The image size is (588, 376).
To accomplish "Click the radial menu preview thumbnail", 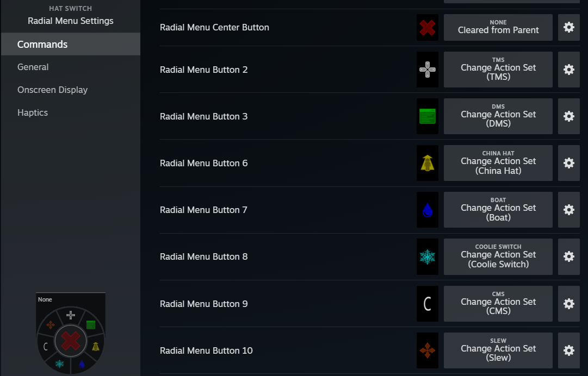I will click(x=71, y=335).
